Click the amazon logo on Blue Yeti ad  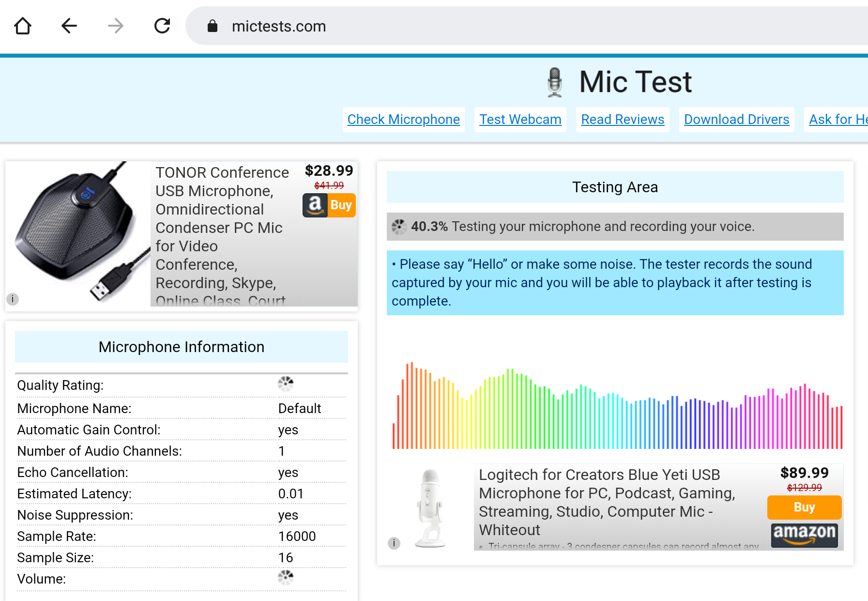[x=805, y=535]
